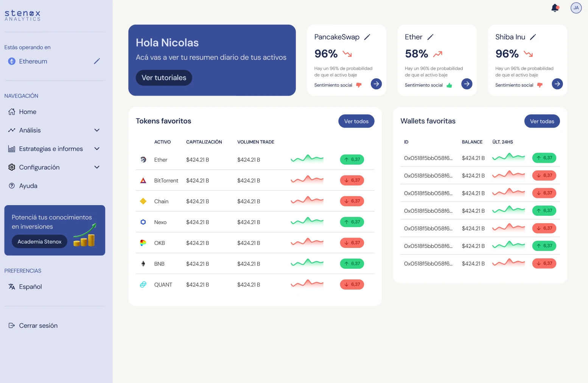Click Shiba Inu thumbs-down sentiment icon
588x383 pixels.
(x=540, y=85)
